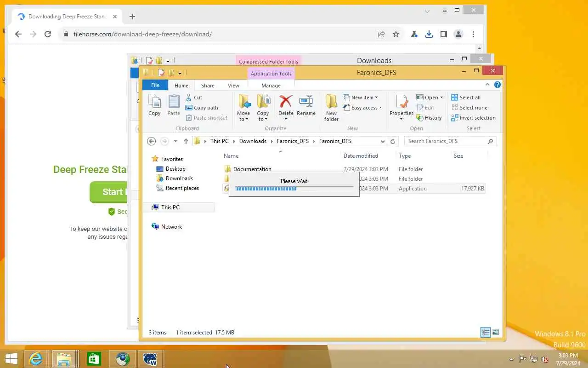Switch to large icons view in status bar

[496, 332]
